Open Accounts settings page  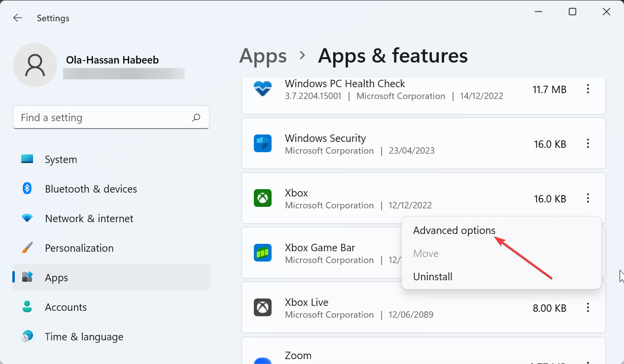tap(111, 307)
